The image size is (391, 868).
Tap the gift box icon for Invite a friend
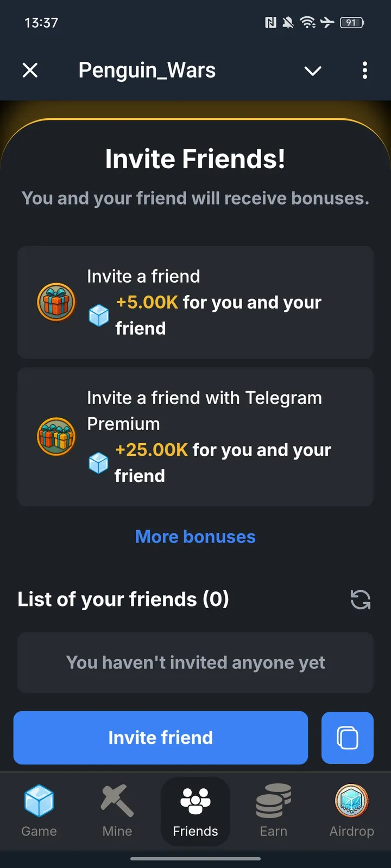point(56,302)
